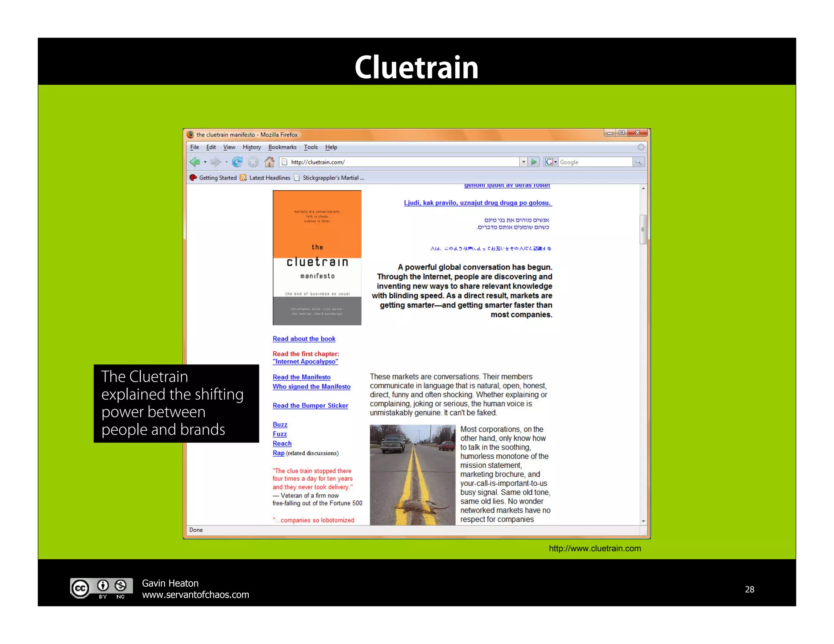The width and height of the screenshot is (834, 644).
Task: Open the "Internet Apocalypso" chapter link
Action: [305, 361]
